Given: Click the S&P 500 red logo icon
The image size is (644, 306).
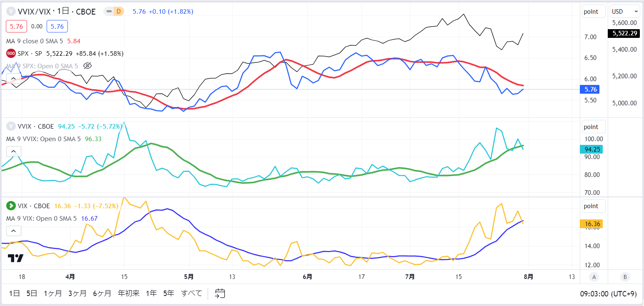Looking at the screenshot, I should [x=11, y=54].
